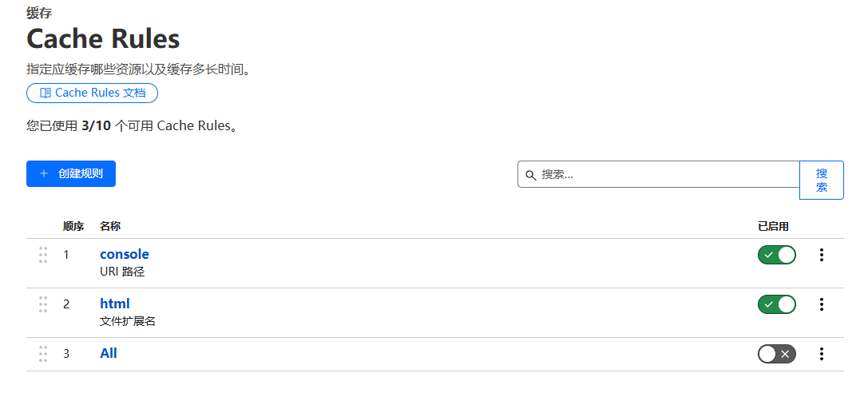Click plus icon on 创建规则 button
This screenshot has height=405, width=868.
coord(44,173)
